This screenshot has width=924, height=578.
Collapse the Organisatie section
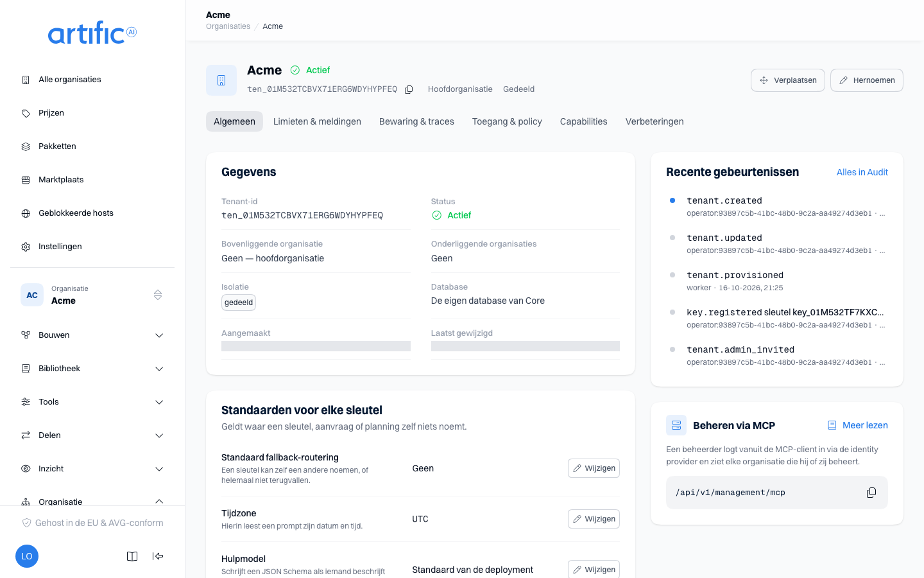[92, 500]
